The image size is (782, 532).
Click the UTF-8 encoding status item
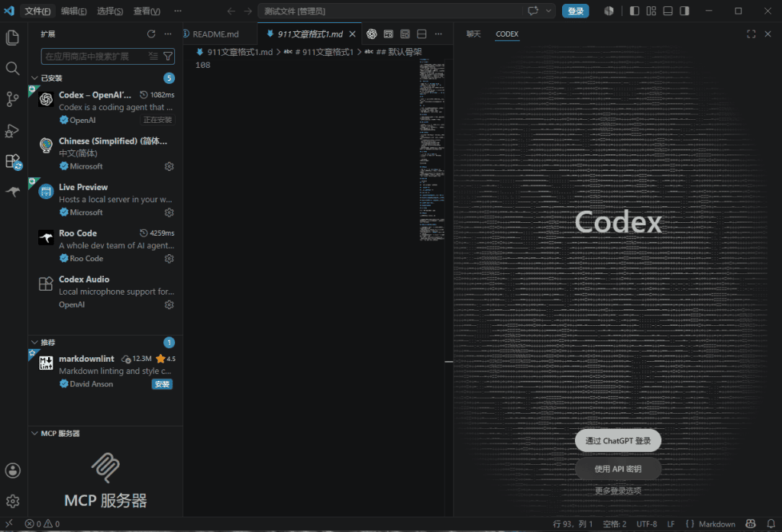[646, 524]
